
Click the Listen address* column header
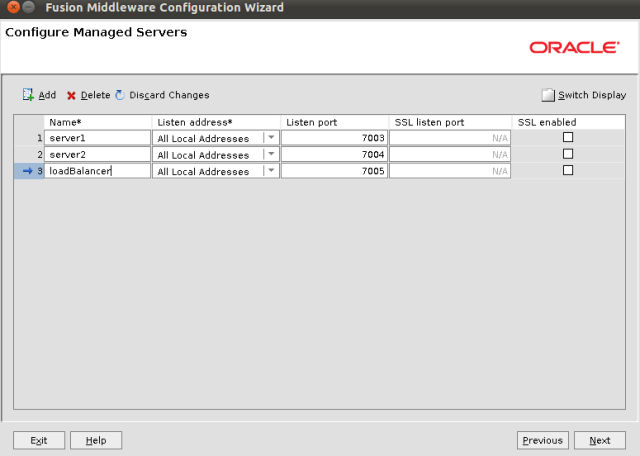pyautogui.click(x=216, y=122)
